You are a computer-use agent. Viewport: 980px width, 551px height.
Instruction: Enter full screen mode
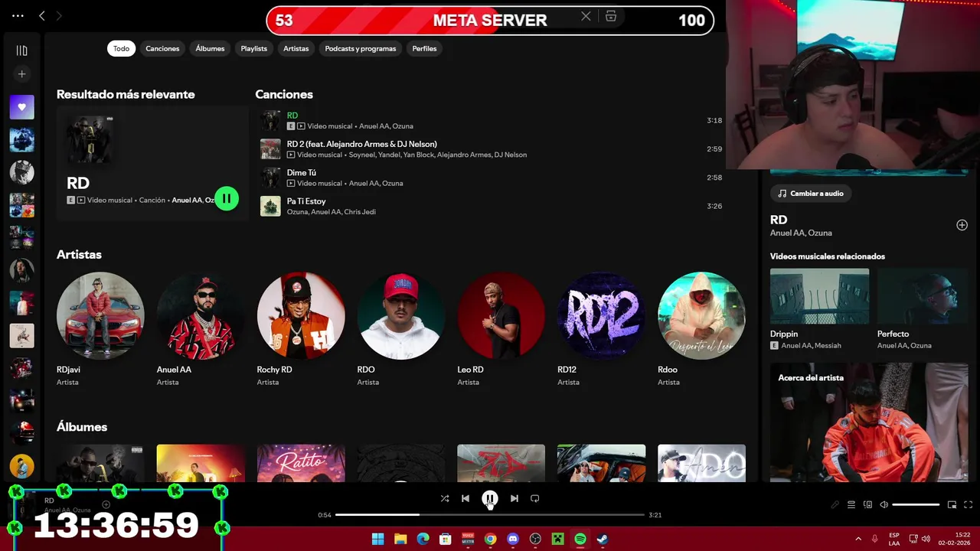(969, 504)
